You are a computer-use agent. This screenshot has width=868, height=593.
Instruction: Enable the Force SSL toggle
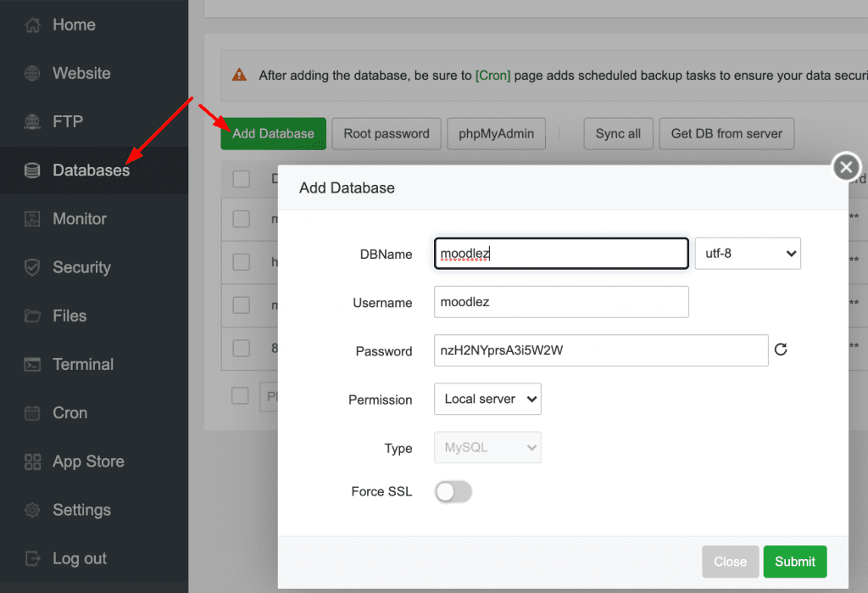453,492
